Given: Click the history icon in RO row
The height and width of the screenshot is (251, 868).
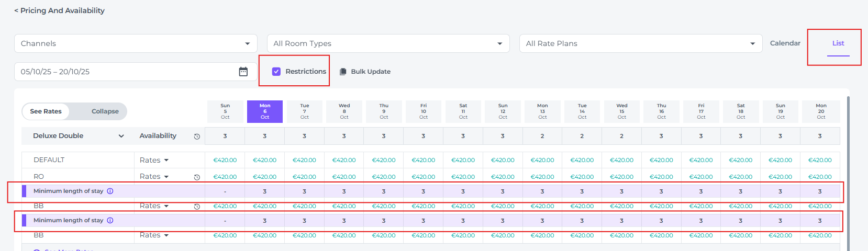Looking at the screenshot, I should (x=197, y=177).
